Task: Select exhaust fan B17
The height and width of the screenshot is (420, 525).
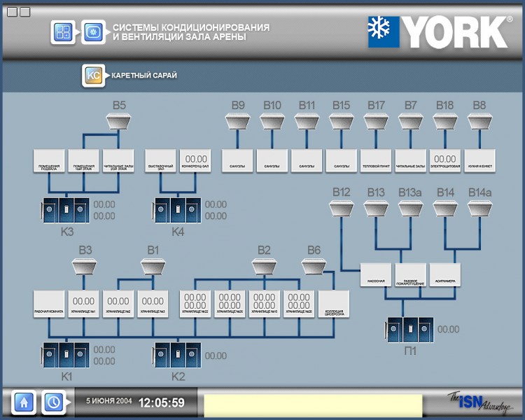Action: click(376, 121)
